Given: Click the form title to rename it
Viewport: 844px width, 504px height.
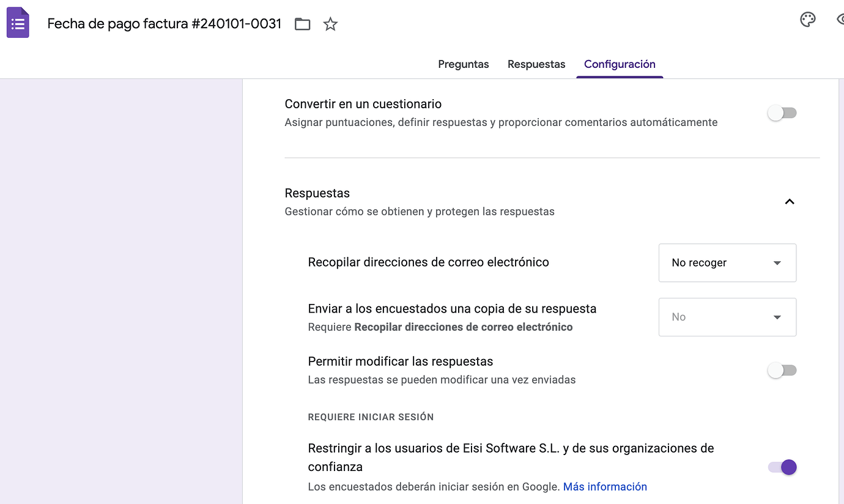Looking at the screenshot, I should [x=164, y=23].
